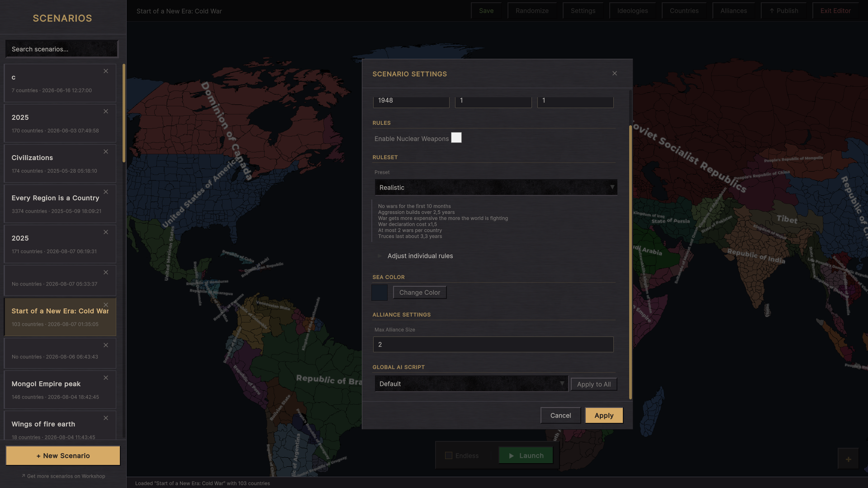Click 'Truces last about 3,3 years' rule text
The width and height of the screenshot is (868, 488).
(x=410, y=237)
